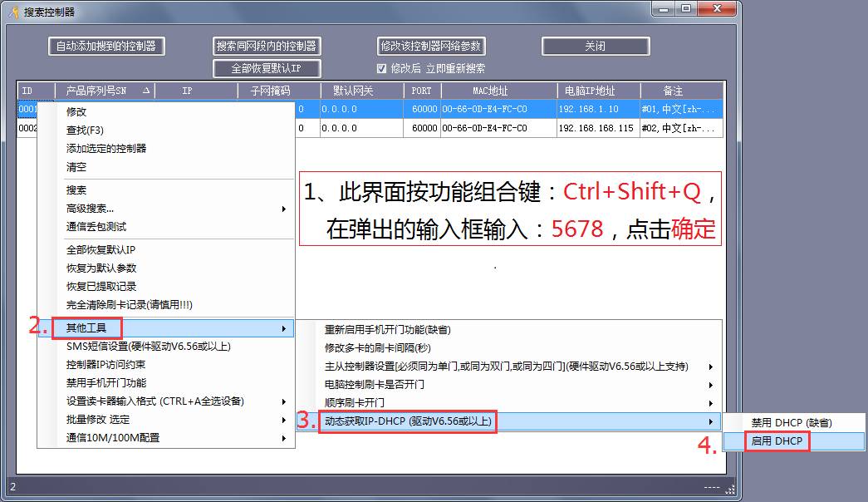Click the app icon in title bar
868x502 pixels.
(14, 12)
